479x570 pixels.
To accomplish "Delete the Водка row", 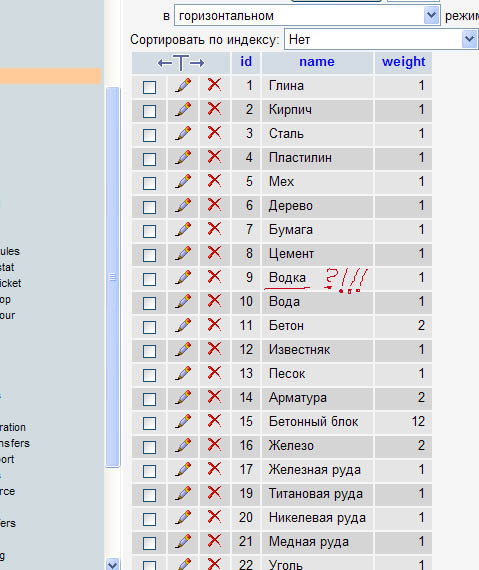I will tap(214, 277).
